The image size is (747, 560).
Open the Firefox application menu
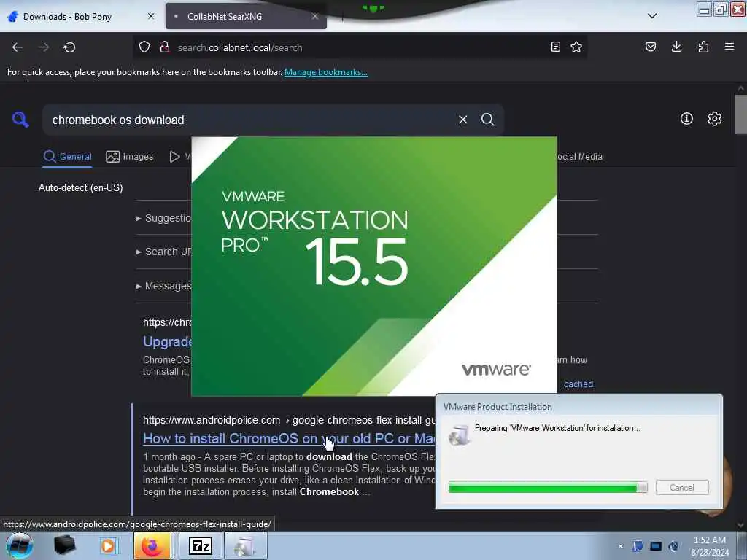coord(729,47)
